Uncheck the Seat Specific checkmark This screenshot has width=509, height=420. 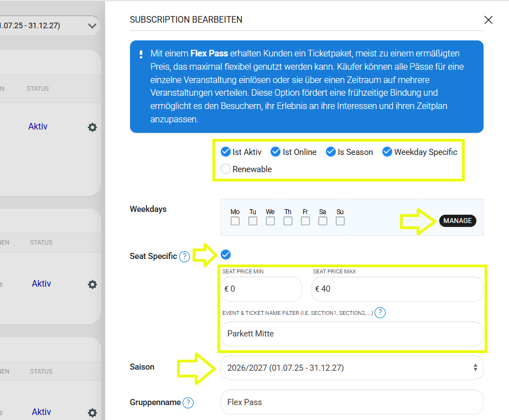(x=226, y=255)
